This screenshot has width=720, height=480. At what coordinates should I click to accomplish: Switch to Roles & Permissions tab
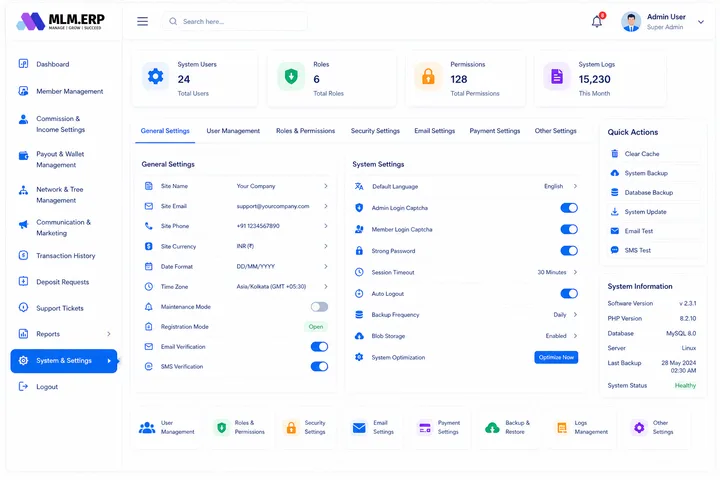click(305, 131)
